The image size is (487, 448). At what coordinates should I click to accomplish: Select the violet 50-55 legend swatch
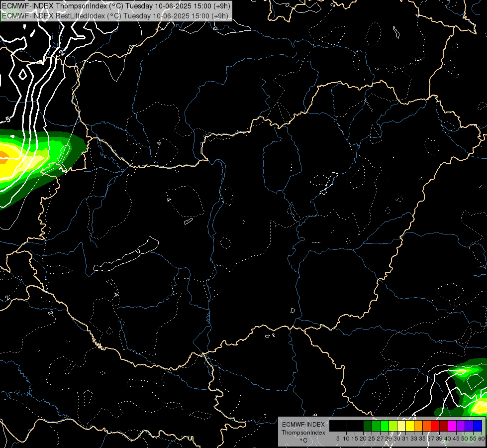pyautogui.click(x=469, y=426)
